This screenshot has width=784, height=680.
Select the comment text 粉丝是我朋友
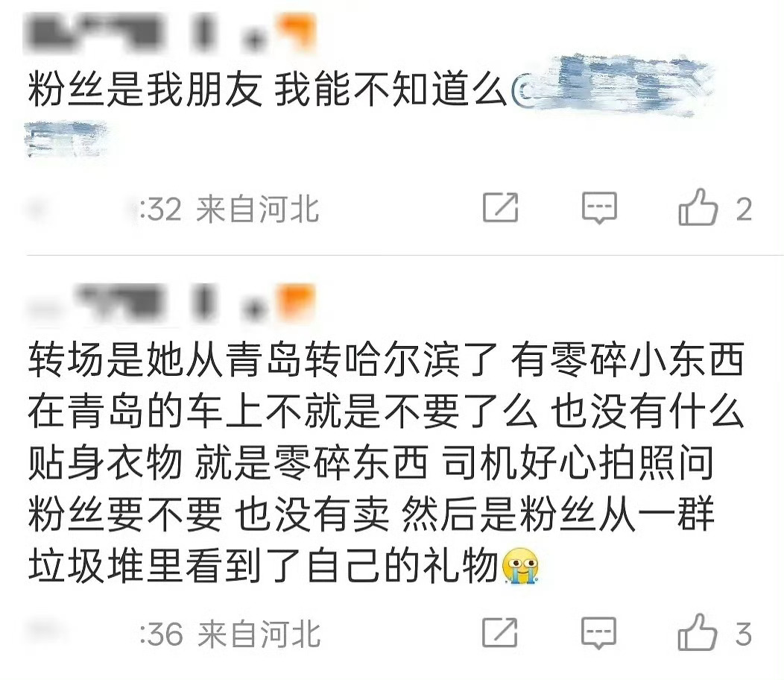coord(145,90)
